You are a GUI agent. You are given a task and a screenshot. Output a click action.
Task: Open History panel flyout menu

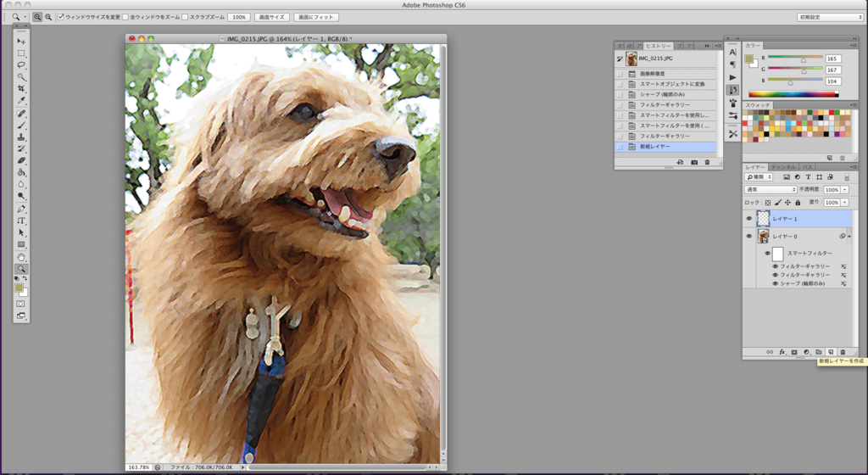point(719,46)
